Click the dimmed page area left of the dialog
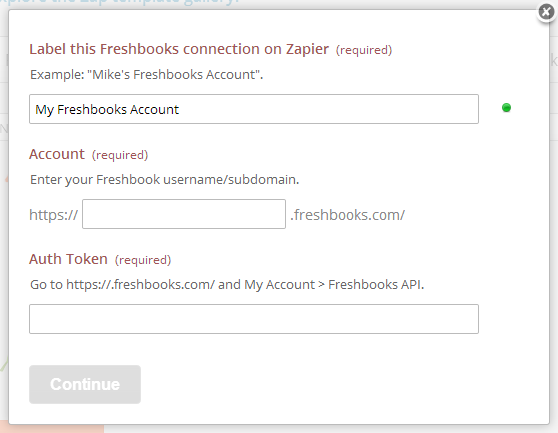This screenshot has height=433, width=558. click(x=4, y=249)
